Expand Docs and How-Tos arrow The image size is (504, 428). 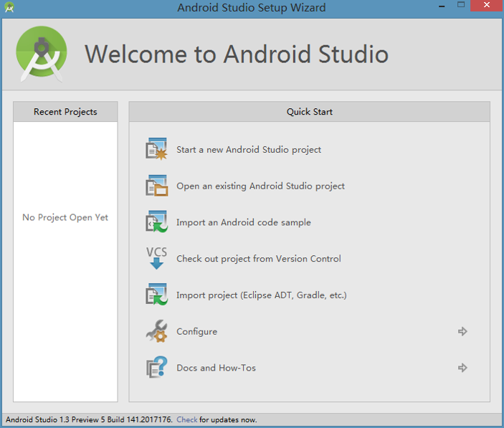pyautogui.click(x=462, y=368)
